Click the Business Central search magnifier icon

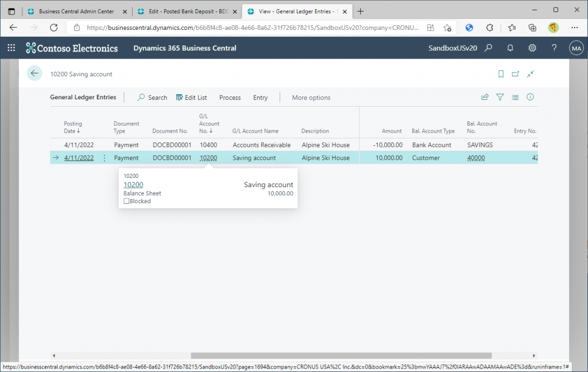tap(488, 48)
